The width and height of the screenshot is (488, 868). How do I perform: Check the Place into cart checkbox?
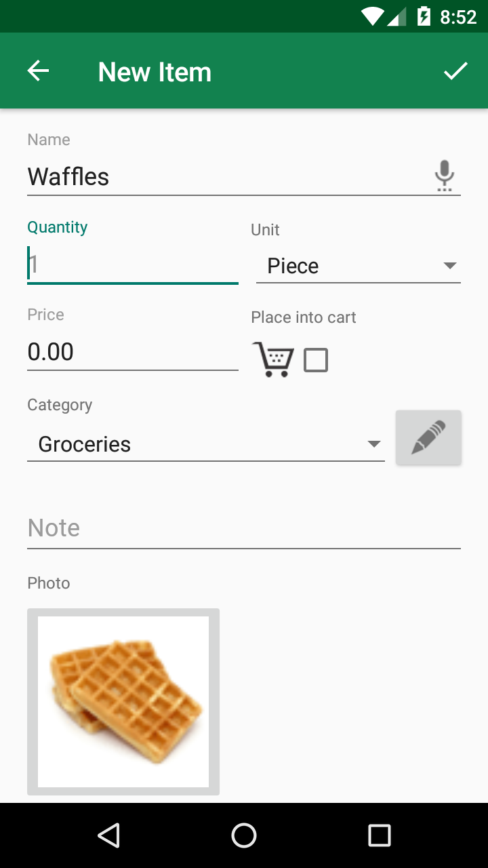pos(316,360)
